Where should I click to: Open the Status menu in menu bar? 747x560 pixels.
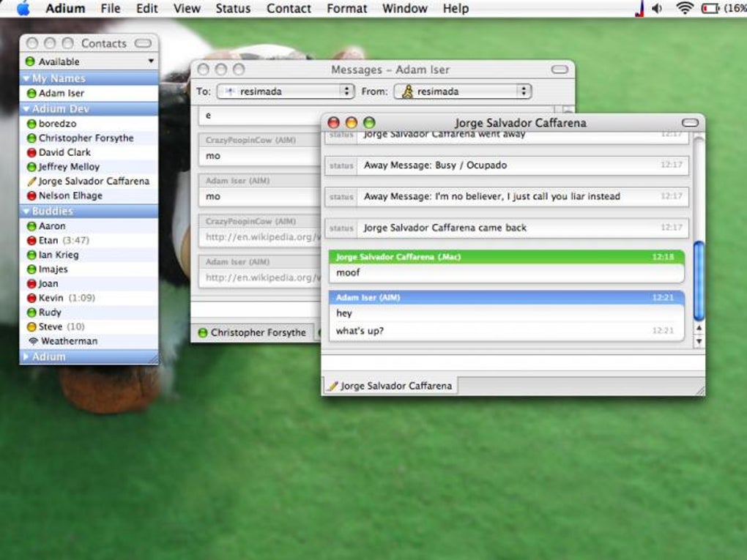[x=233, y=9]
